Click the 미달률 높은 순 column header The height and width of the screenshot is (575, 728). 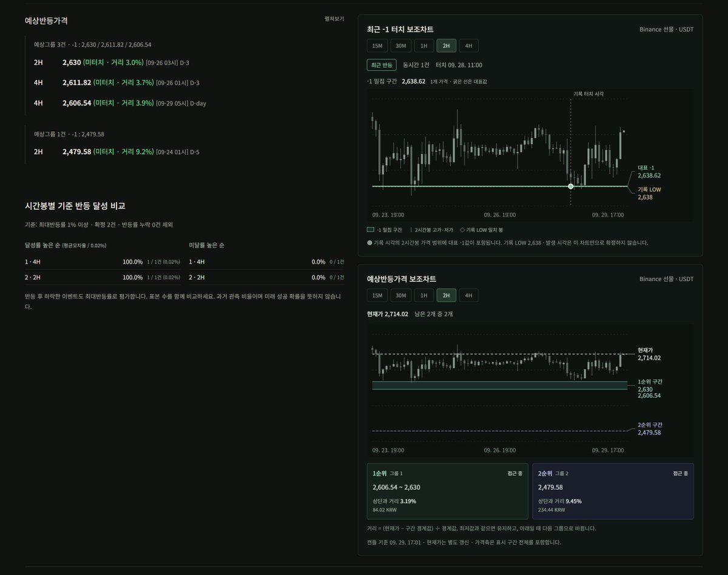click(207, 245)
